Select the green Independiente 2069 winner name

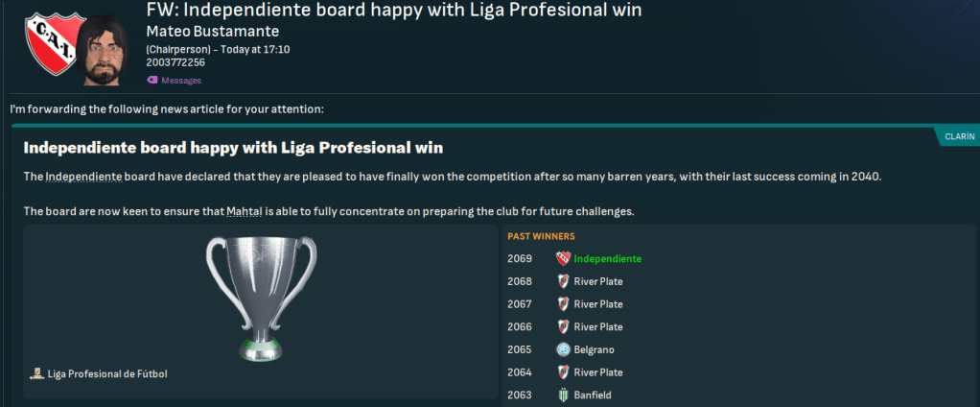click(607, 259)
